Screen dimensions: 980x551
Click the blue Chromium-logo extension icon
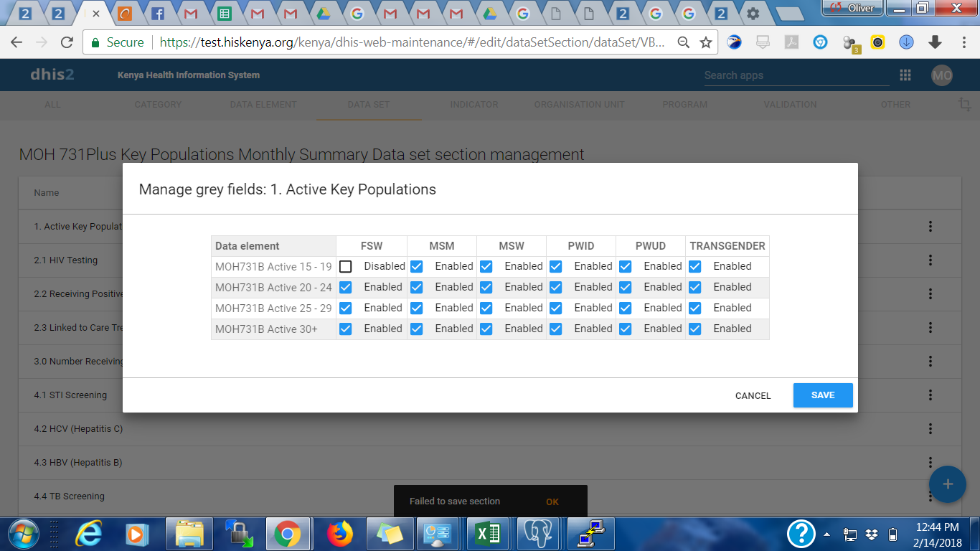(x=820, y=42)
